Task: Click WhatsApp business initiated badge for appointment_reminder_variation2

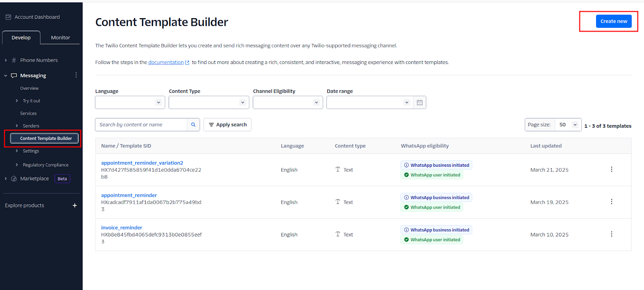Action: [x=436, y=165]
